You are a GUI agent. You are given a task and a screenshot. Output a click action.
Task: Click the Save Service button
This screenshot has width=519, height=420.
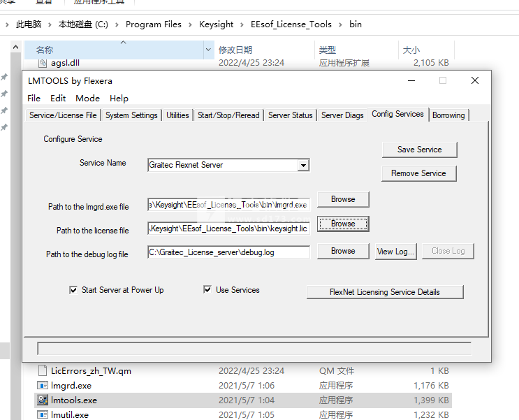[419, 150]
